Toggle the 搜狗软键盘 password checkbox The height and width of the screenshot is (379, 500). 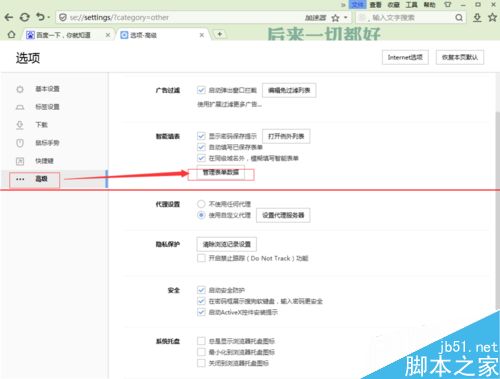201,301
